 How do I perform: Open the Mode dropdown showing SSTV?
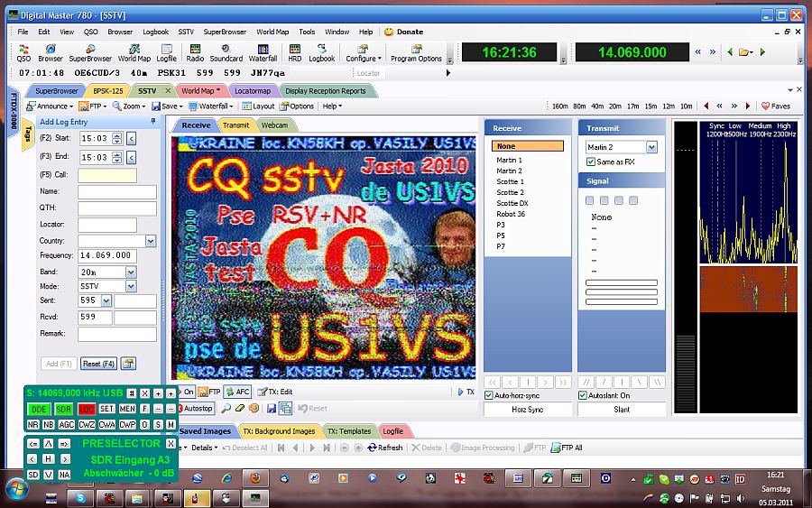[x=131, y=286]
